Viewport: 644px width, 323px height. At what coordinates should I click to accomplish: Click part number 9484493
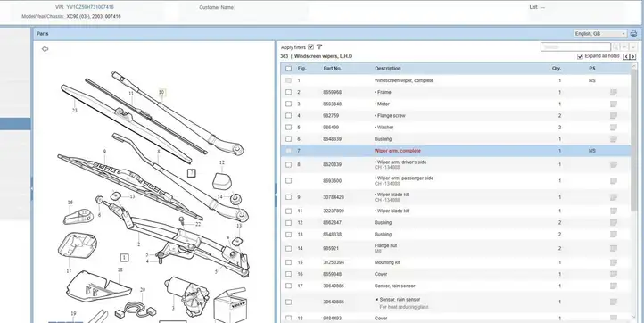tap(333, 319)
